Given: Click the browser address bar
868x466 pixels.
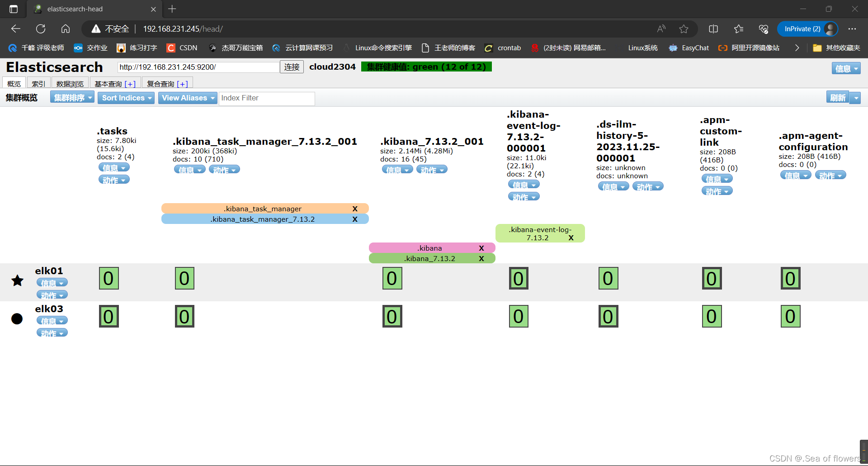Looking at the screenshot, I should pyautogui.click(x=389, y=29).
